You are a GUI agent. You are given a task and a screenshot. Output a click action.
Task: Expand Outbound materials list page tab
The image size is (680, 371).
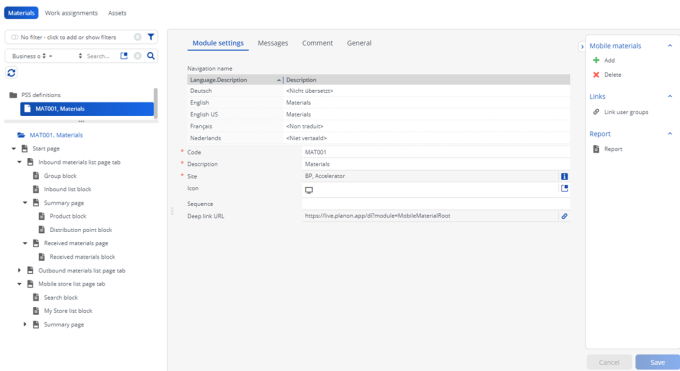(x=19, y=270)
